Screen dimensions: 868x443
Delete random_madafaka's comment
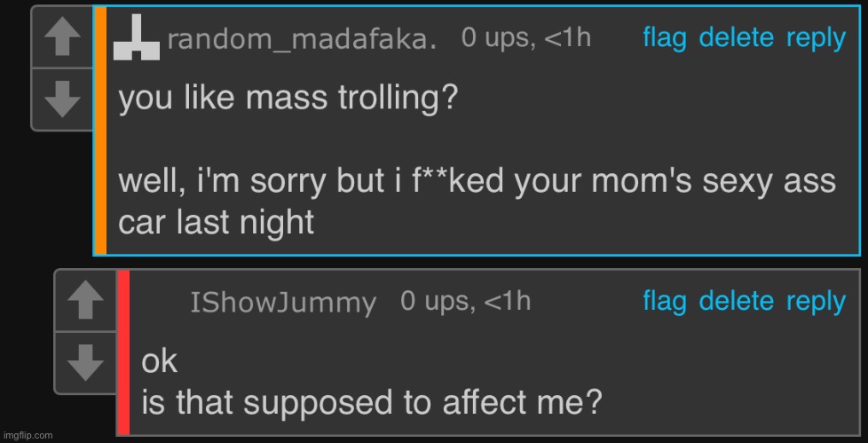click(x=737, y=38)
